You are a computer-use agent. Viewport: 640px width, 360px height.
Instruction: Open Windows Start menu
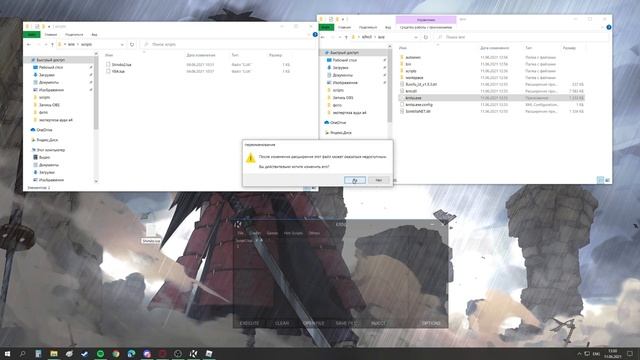point(7,353)
